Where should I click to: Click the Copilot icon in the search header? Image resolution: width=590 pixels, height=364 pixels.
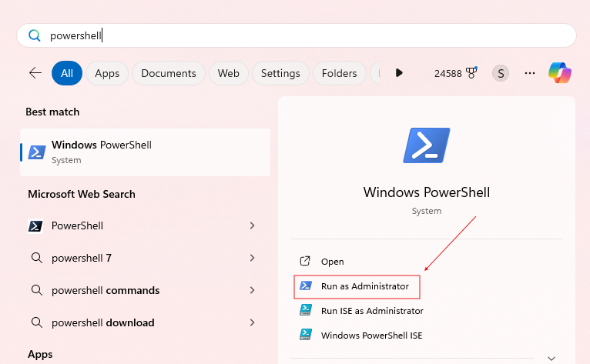tap(559, 73)
